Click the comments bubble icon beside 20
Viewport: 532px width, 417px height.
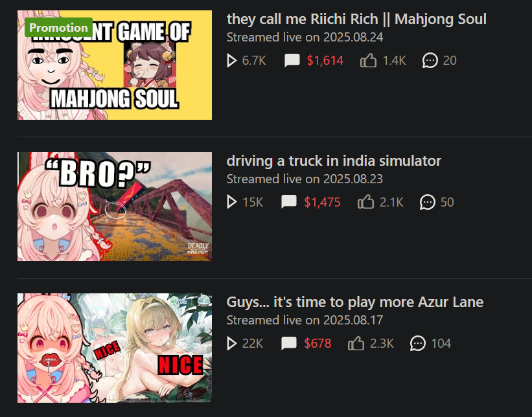[430, 60]
